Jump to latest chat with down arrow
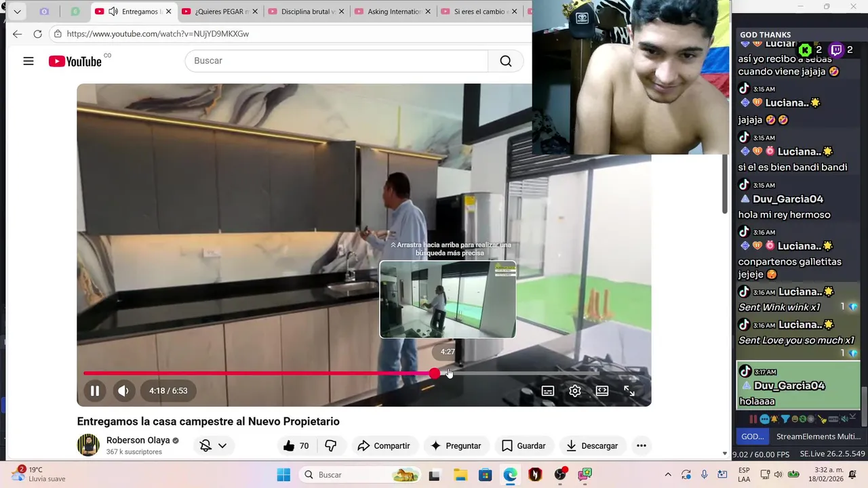Screen dimensions: 868x488 (852, 418)
